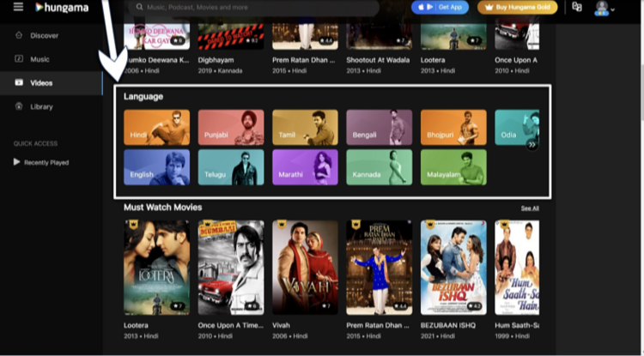Screen dimensions: 644x356
Task: Choose Odia language tile
Action: pos(517,127)
